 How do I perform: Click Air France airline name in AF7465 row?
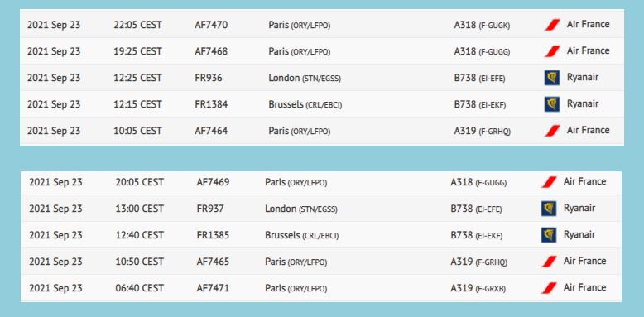584,261
